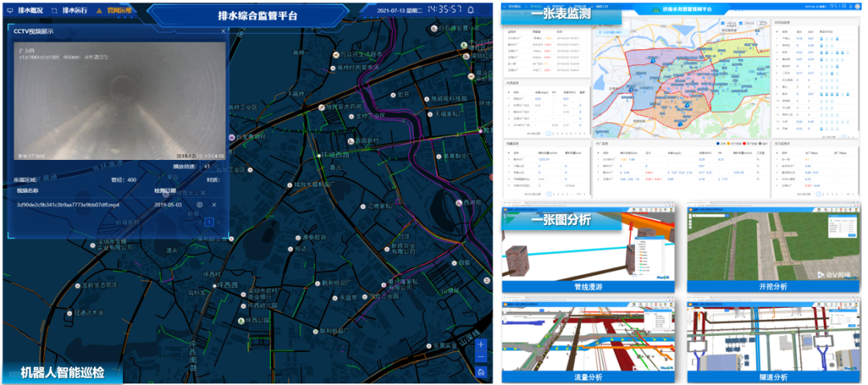Click the orange zone on the Jinan map
The image size is (868, 385).
coord(680,109)
